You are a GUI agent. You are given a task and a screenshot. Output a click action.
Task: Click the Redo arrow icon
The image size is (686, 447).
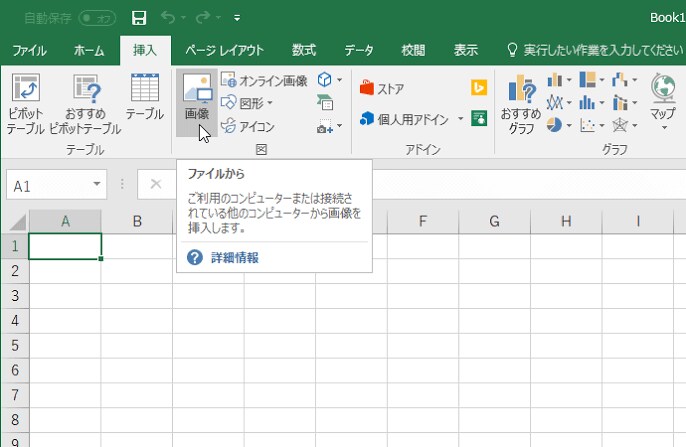tap(203, 17)
